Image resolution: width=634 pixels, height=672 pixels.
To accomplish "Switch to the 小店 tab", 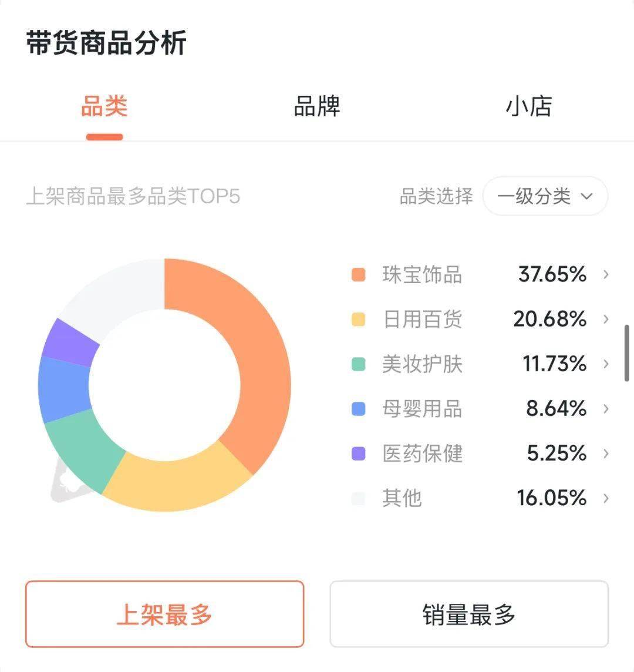I will tap(529, 106).
